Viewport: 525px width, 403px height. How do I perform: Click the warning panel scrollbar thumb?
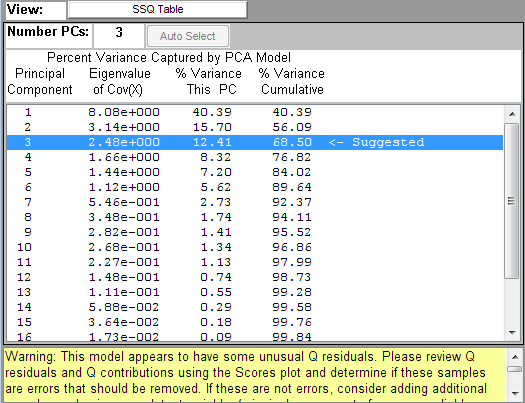pos(515,369)
